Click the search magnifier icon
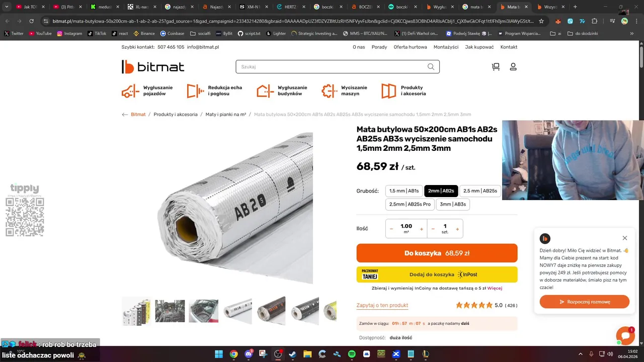This screenshot has height=362, width=644. tap(431, 67)
